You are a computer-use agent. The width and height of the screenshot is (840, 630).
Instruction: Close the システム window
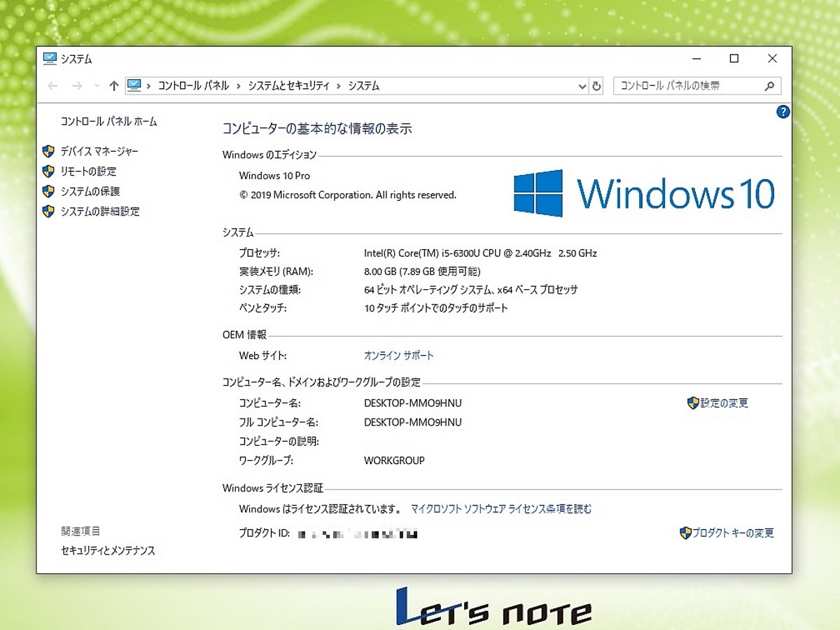772,59
